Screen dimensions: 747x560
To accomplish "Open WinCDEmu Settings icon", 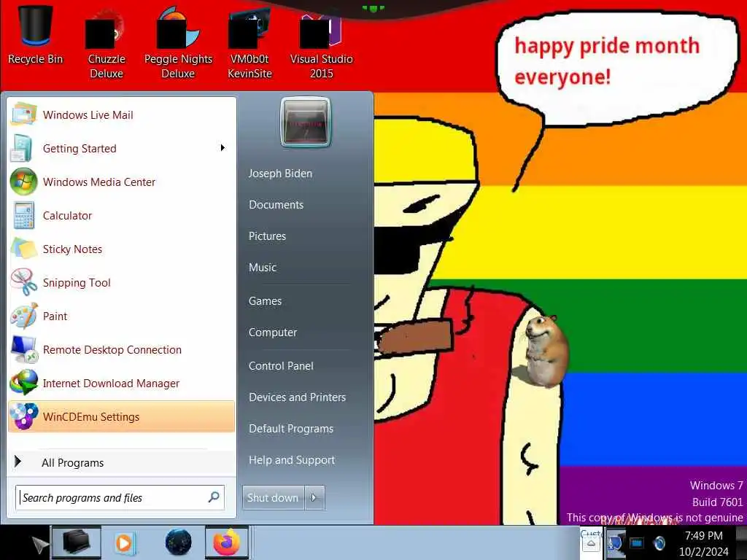I will click(23, 416).
